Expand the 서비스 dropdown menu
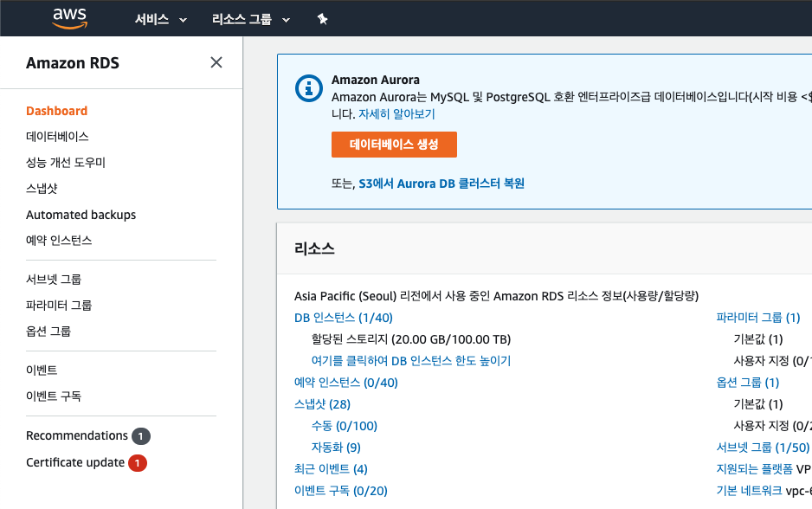This screenshot has height=509, width=812. click(x=160, y=20)
